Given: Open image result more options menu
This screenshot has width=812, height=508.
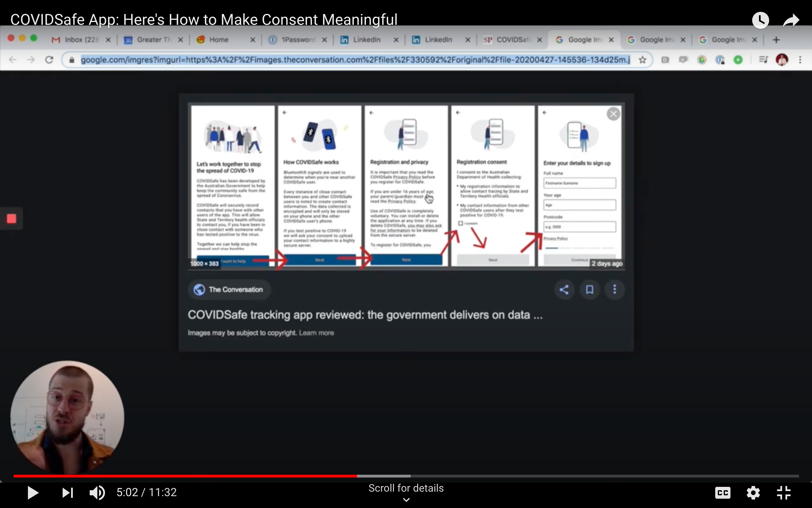Looking at the screenshot, I should (615, 290).
